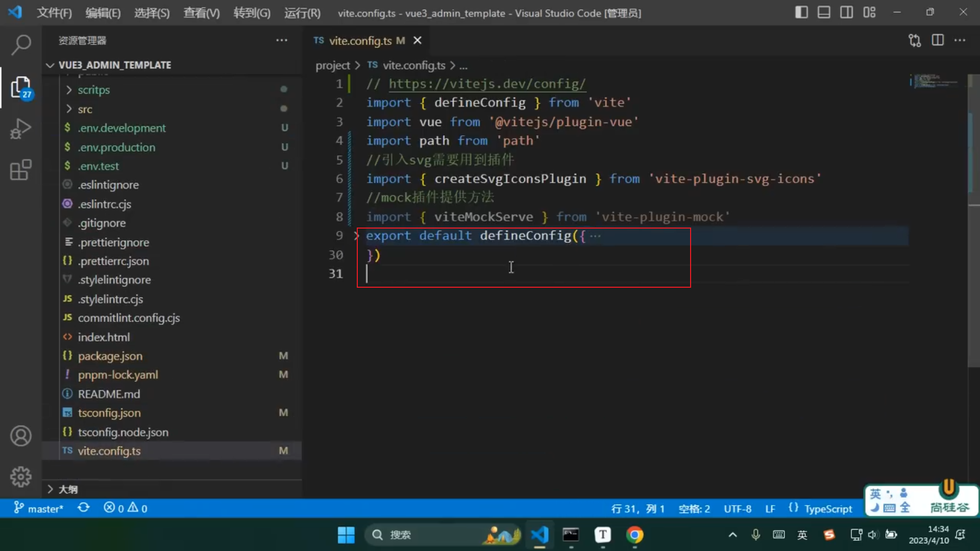
Task: Change indentation spaces setting
Action: (x=694, y=509)
